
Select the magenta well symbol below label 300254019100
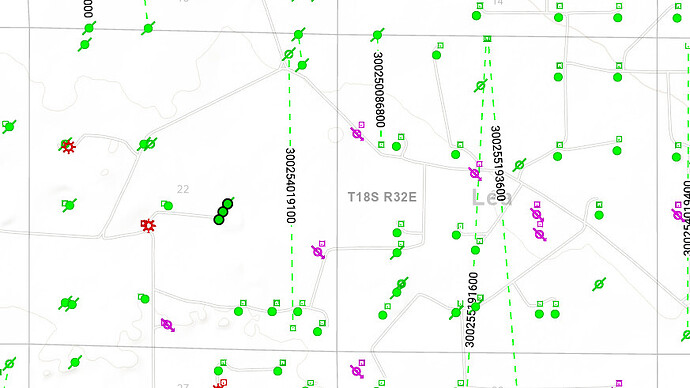click(x=318, y=252)
